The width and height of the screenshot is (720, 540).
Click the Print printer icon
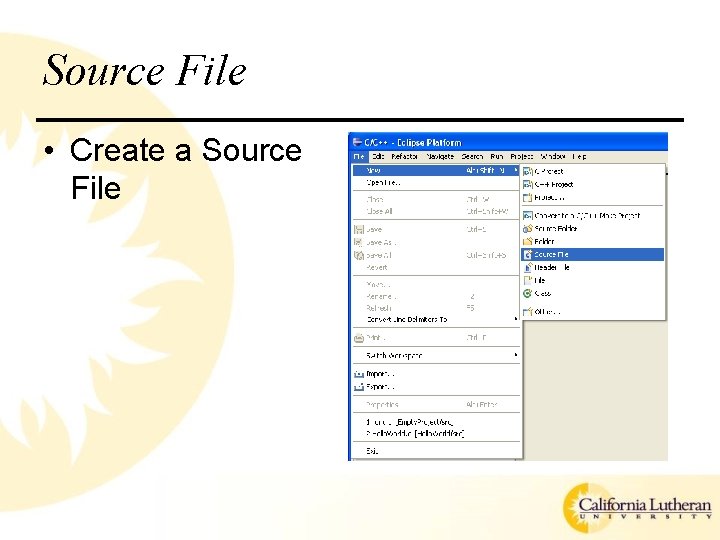pyautogui.click(x=359, y=338)
